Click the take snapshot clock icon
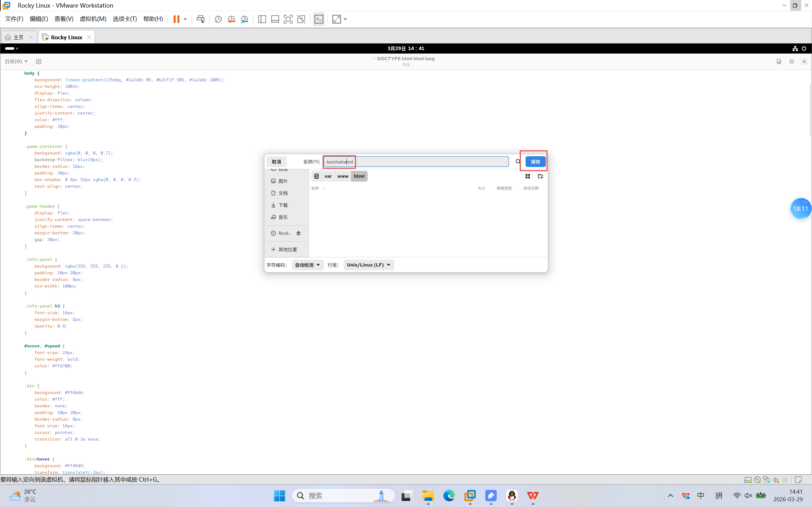 coord(218,19)
